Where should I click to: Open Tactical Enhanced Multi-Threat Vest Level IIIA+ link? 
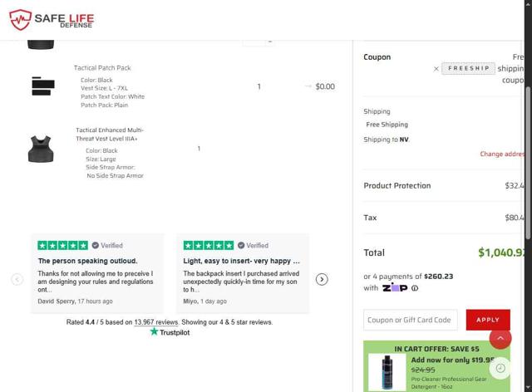110,134
